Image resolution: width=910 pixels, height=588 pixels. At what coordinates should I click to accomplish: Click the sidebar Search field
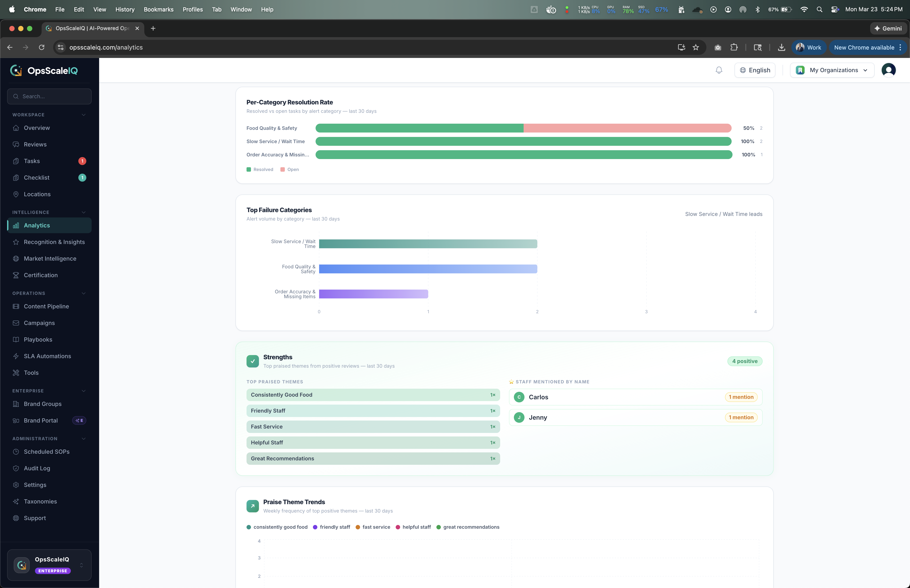(49, 97)
